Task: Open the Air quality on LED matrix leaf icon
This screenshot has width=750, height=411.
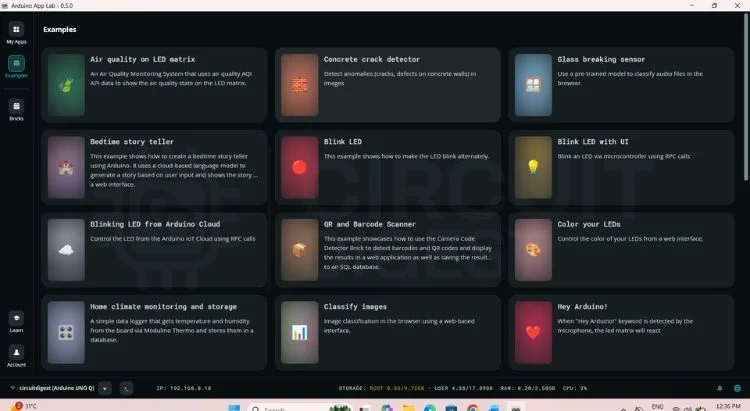Action: (66, 85)
